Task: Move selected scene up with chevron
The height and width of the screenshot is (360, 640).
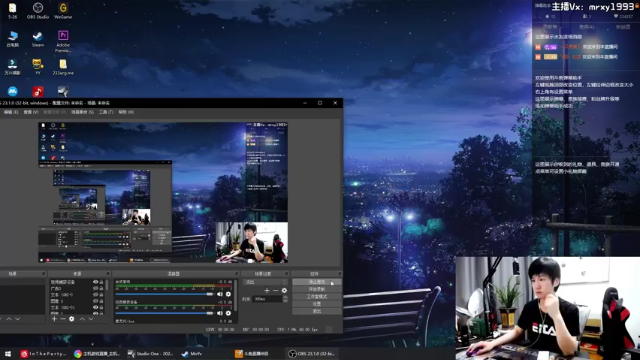Action: pyautogui.click(x=9, y=319)
